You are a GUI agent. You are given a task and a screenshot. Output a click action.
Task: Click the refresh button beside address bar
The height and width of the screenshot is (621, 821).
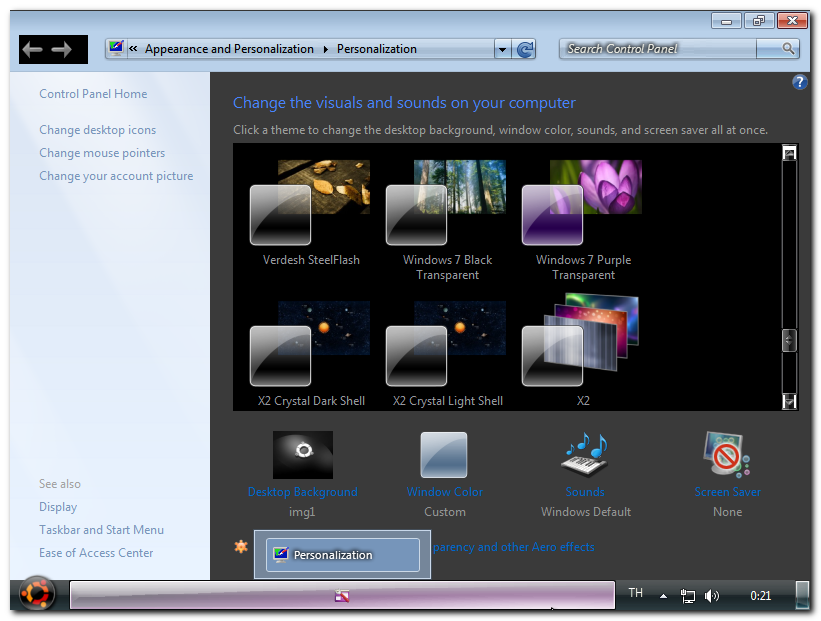point(524,49)
